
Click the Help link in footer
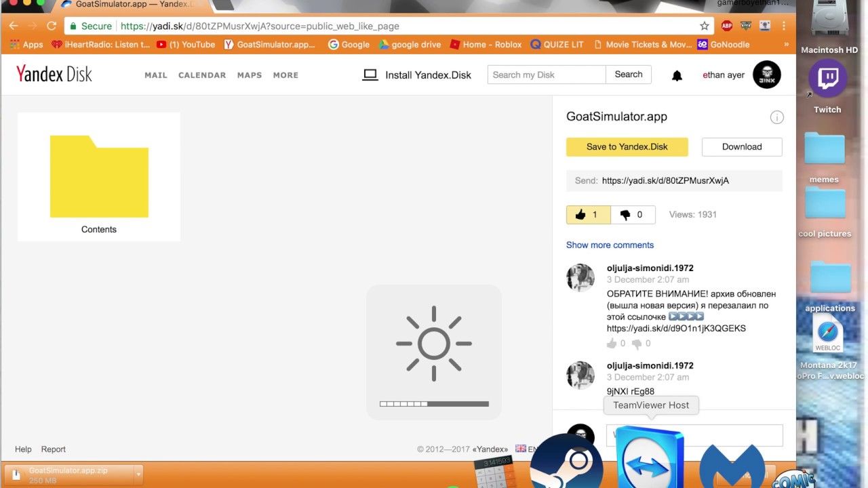pyautogui.click(x=23, y=449)
